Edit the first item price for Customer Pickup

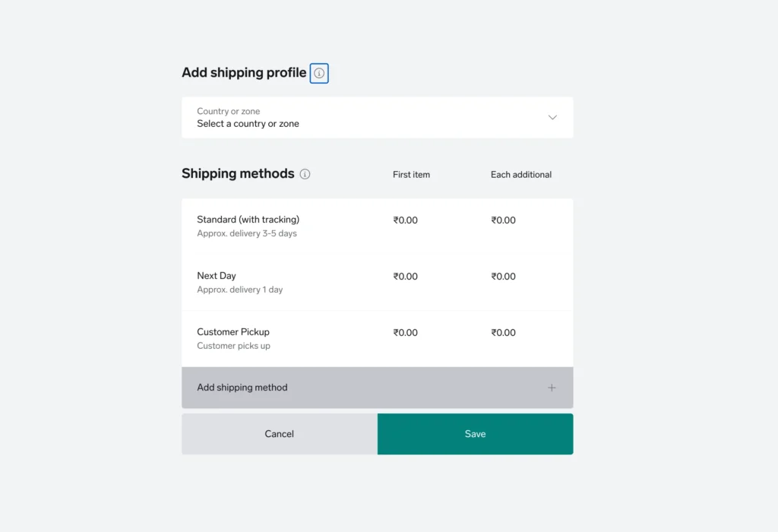(405, 332)
